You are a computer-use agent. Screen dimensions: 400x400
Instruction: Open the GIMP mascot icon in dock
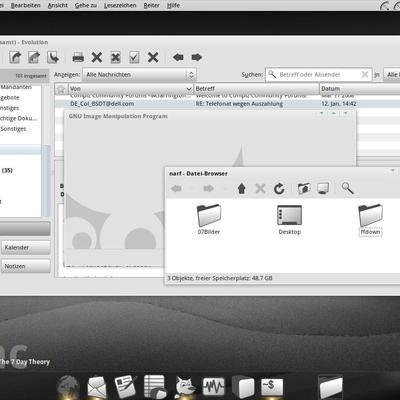coord(185,387)
